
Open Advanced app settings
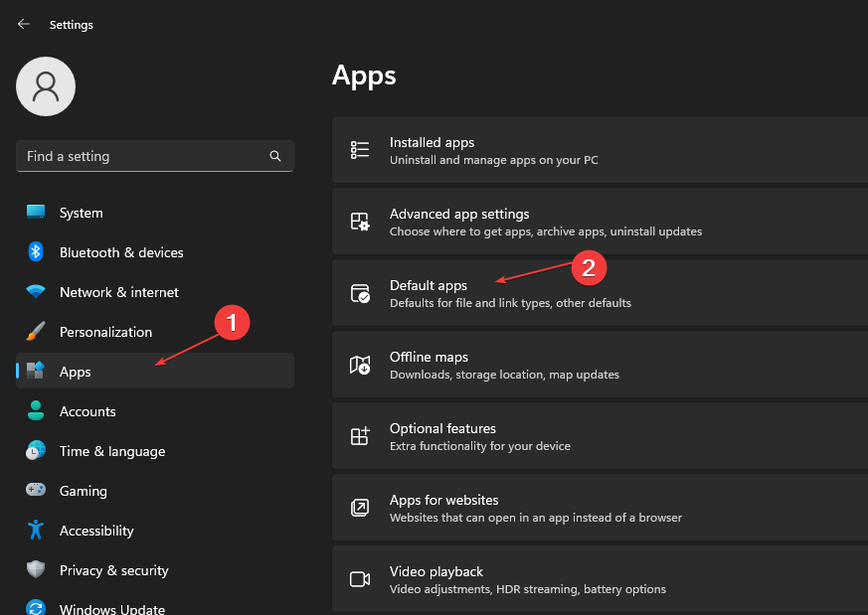click(459, 221)
